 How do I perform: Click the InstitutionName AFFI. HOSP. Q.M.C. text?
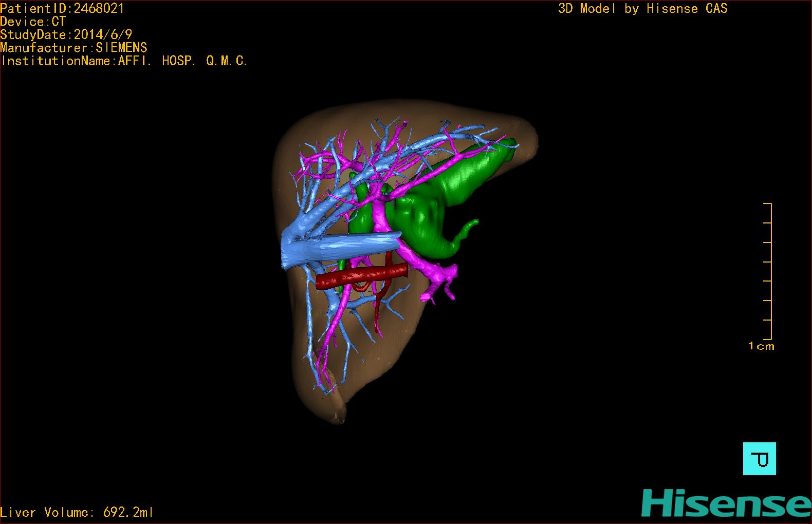point(124,61)
